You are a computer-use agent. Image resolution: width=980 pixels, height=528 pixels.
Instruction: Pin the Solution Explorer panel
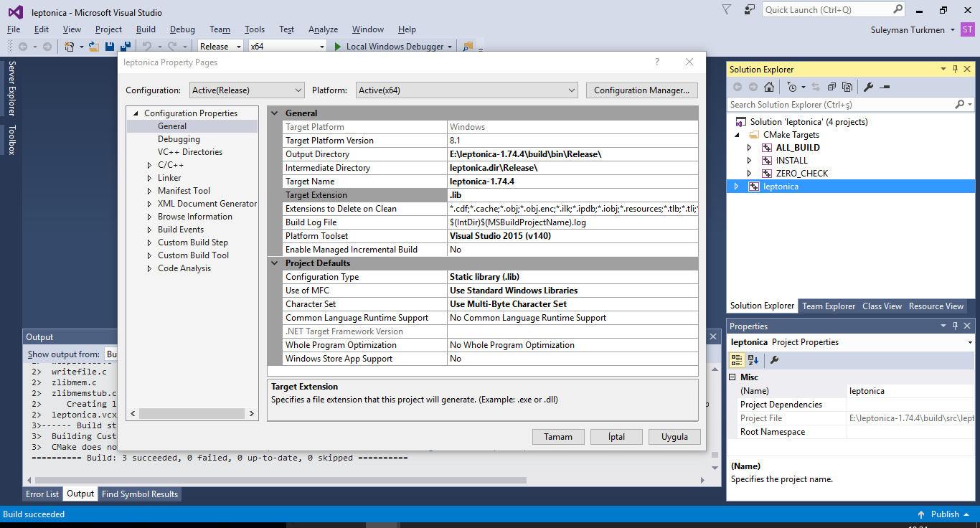pos(955,69)
